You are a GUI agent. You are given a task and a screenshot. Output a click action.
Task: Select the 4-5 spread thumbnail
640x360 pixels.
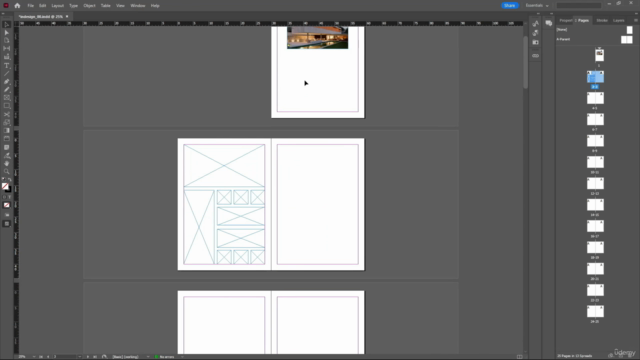[x=595, y=98]
